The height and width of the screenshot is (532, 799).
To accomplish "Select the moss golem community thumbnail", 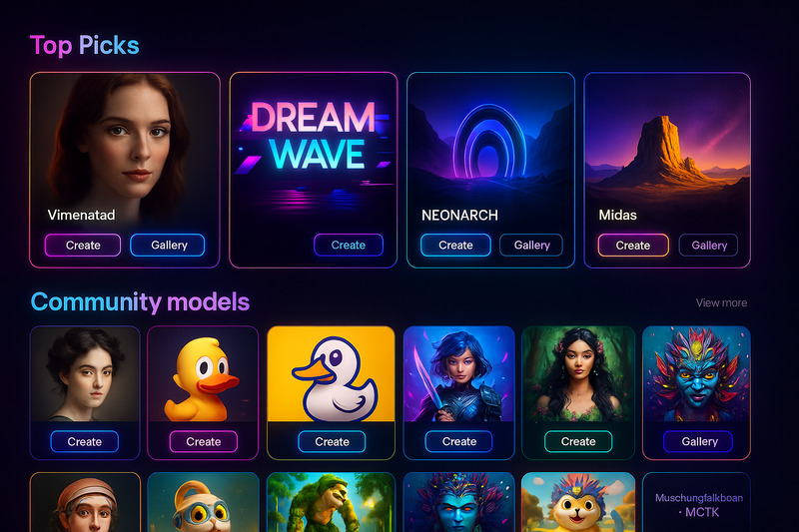I will [x=332, y=503].
